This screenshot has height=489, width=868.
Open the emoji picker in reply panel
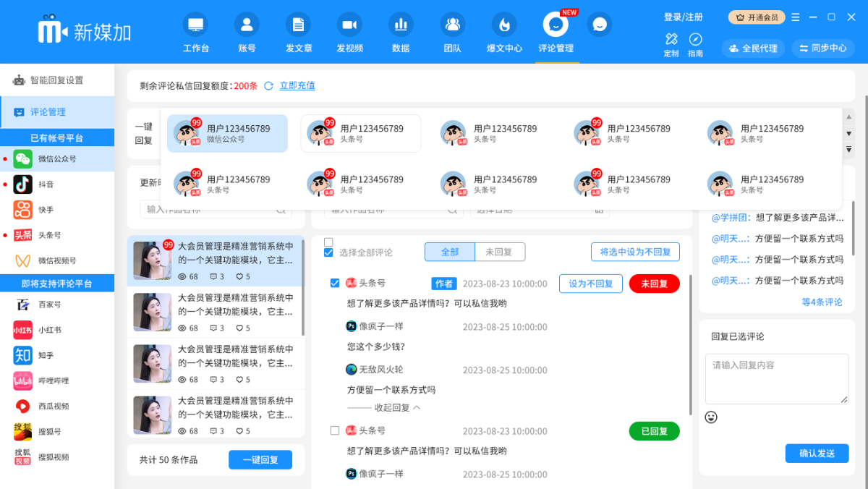point(710,417)
